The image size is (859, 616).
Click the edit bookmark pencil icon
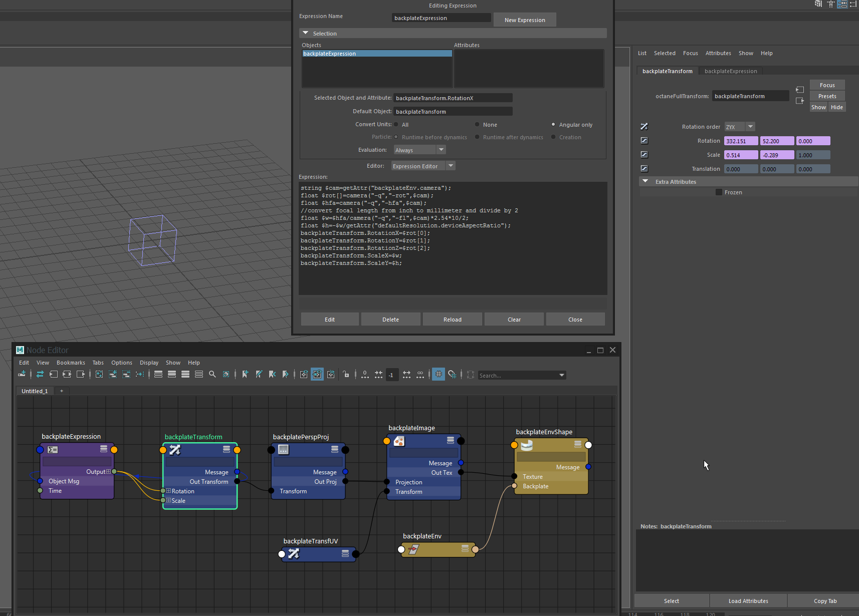tap(259, 374)
